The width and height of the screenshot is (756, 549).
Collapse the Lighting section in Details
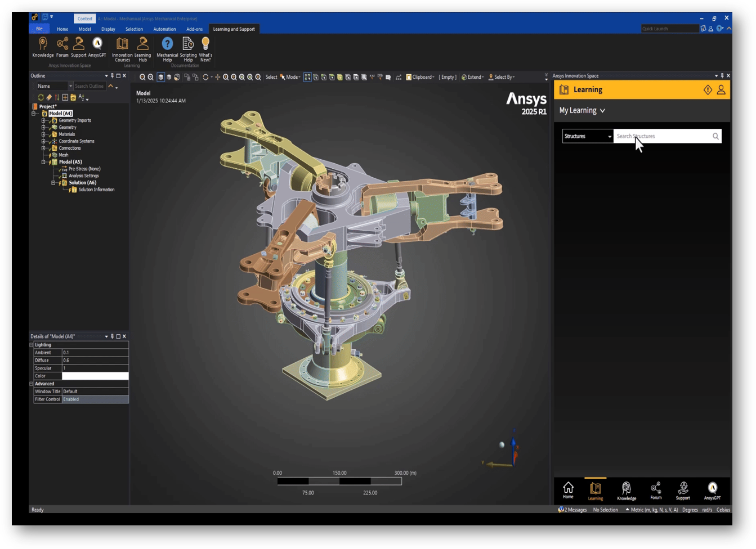[x=32, y=345]
